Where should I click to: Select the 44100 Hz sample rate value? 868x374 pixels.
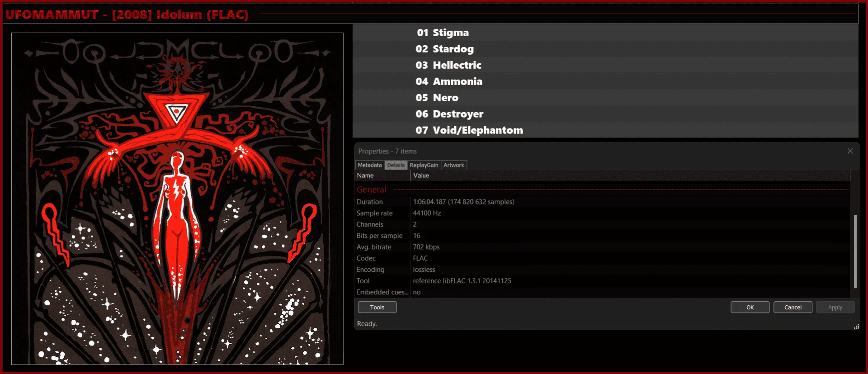(427, 213)
